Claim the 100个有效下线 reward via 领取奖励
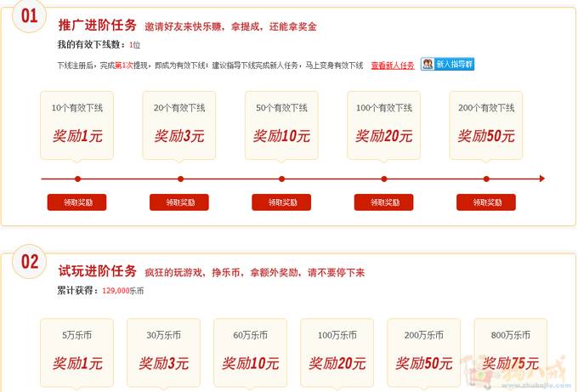The width and height of the screenshot is (578, 392). pos(383,202)
